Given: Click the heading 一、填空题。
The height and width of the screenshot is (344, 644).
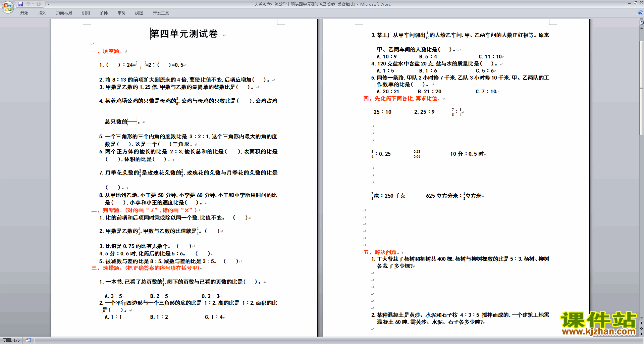Looking at the screenshot, I should click(107, 51).
